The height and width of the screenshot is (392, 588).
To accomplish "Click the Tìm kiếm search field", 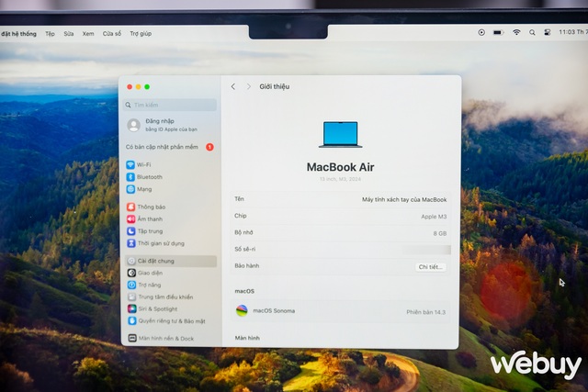I will tap(170, 105).
